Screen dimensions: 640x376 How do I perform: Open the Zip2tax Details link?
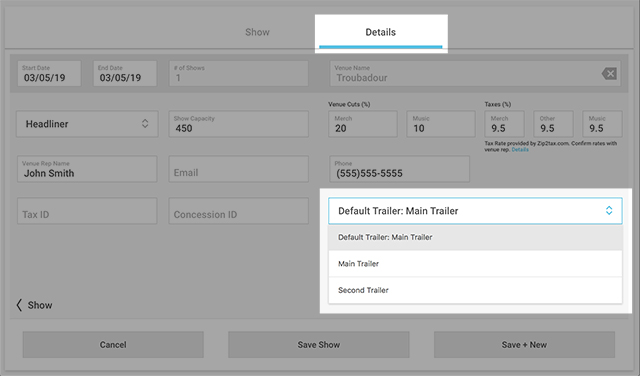tap(520, 150)
